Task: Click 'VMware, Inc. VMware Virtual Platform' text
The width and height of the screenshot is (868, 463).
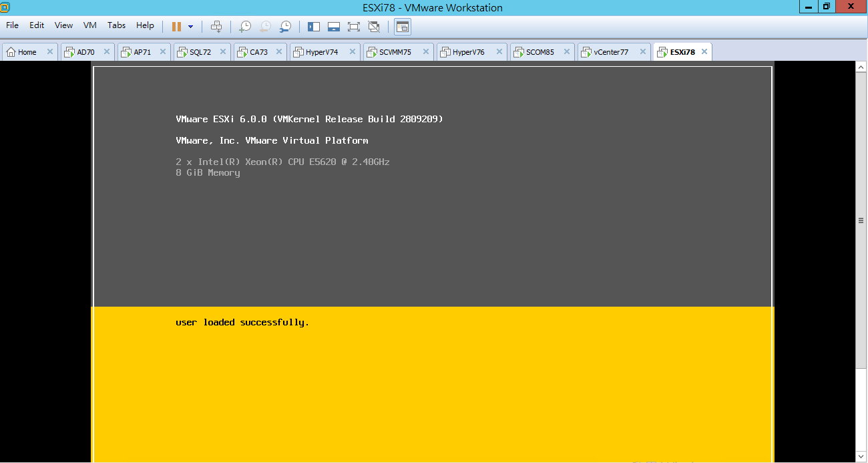Action: 272,140
